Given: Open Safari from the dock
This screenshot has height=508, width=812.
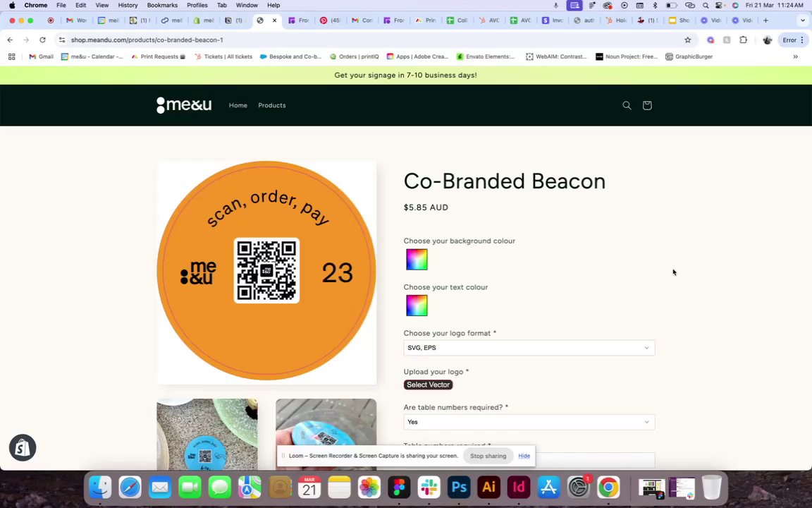Looking at the screenshot, I should point(130,488).
